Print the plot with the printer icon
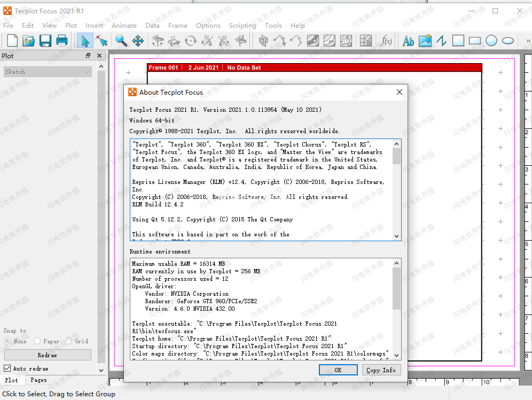This screenshot has height=400, width=532. [62, 41]
